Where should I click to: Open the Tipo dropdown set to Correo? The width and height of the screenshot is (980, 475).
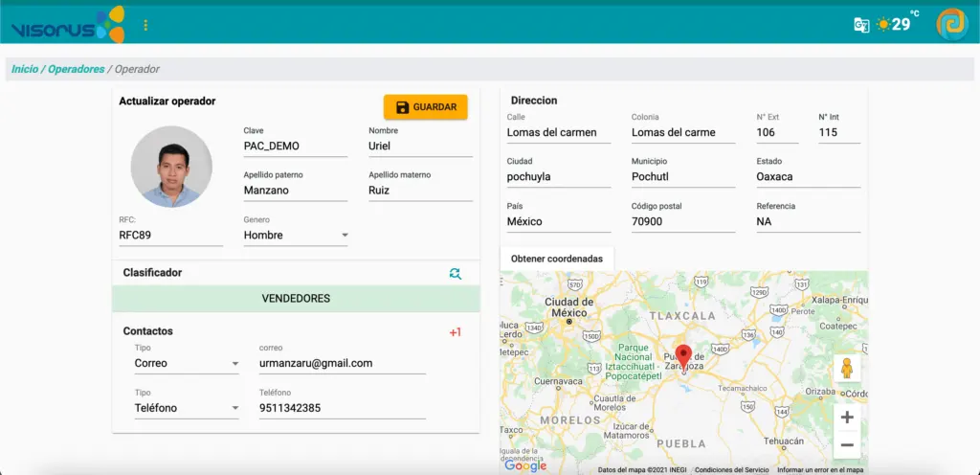(187, 363)
